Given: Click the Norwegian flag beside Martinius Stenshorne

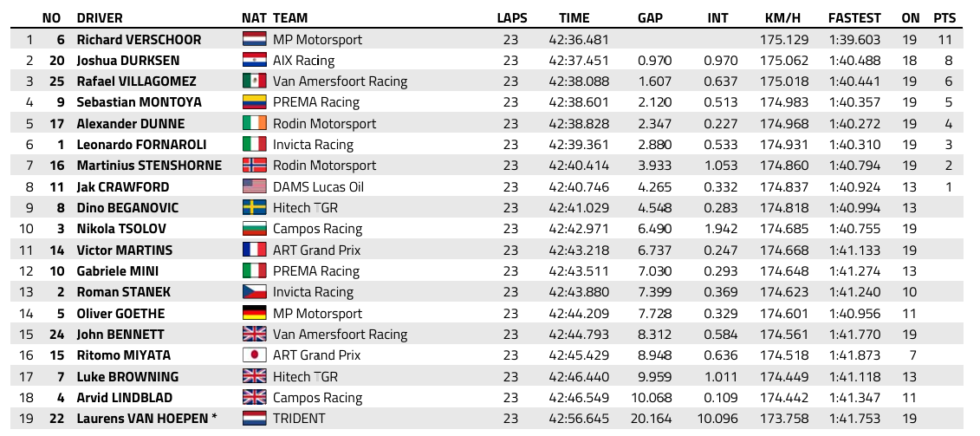Looking at the screenshot, I should click(254, 166).
